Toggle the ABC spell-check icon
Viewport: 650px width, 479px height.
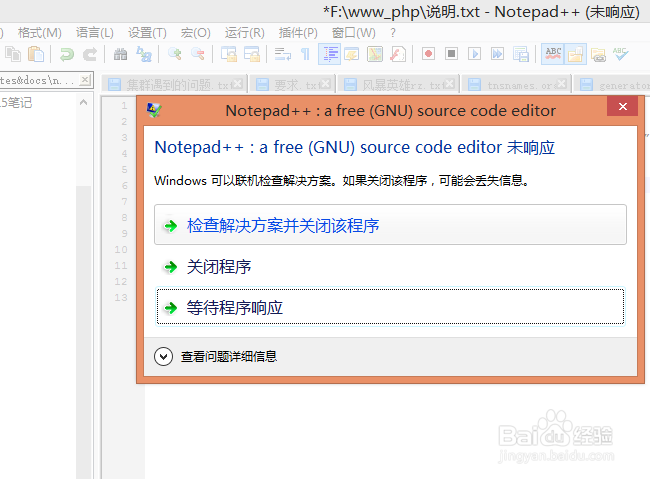pos(553,54)
